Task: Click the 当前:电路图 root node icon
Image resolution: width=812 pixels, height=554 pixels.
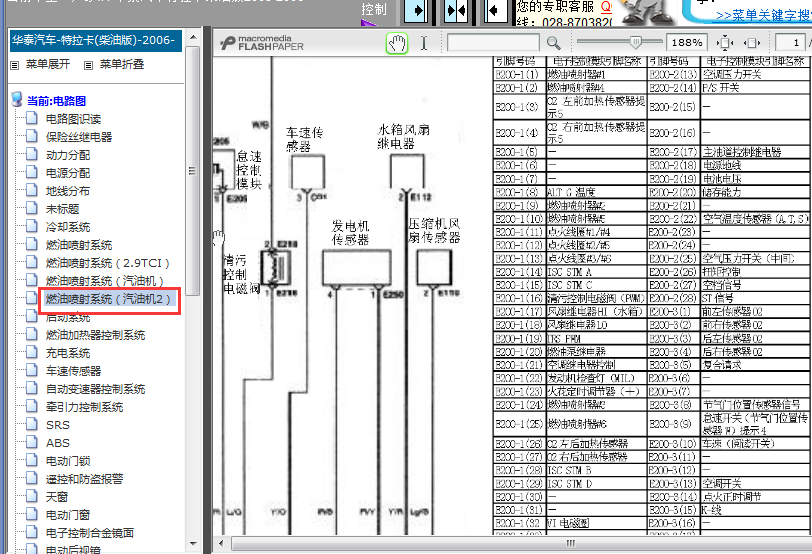Action: [x=17, y=99]
